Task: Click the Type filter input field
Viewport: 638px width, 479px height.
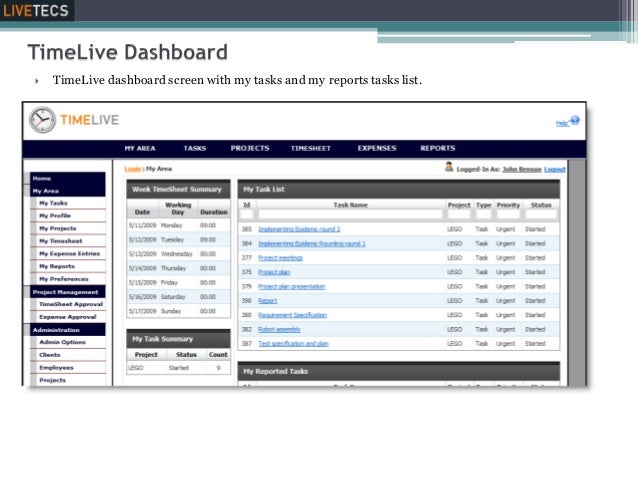Action: point(483,214)
